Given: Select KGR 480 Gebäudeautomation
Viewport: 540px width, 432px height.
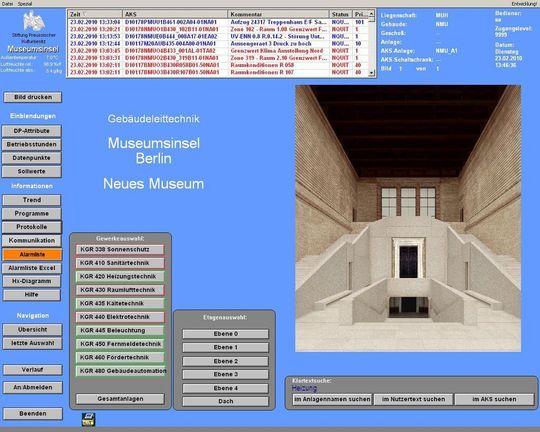Looking at the screenshot, I should [x=121, y=371].
